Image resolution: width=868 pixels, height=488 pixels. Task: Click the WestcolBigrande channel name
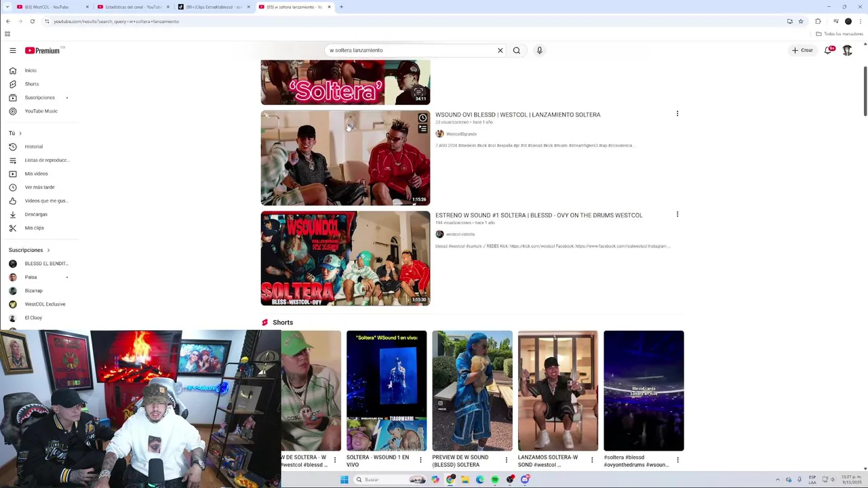click(461, 134)
